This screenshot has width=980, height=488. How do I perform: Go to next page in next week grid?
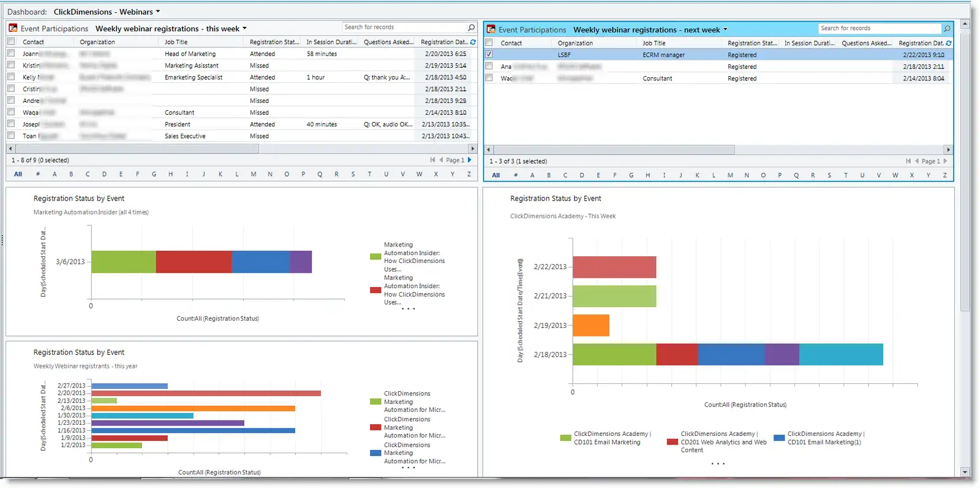946,161
